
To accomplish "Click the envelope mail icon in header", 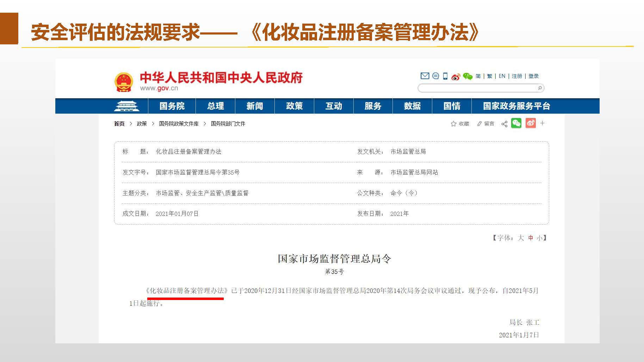I will [x=425, y=76].
